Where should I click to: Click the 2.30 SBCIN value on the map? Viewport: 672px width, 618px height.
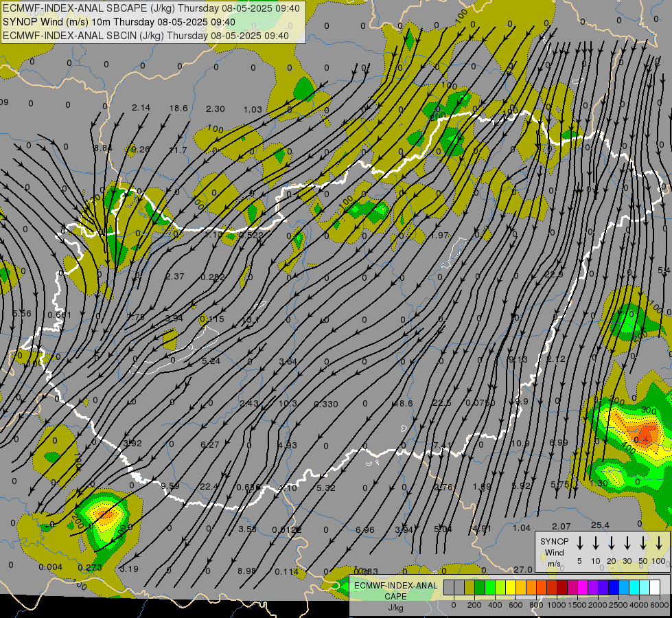pyautogui.click(x=215, y=109)
